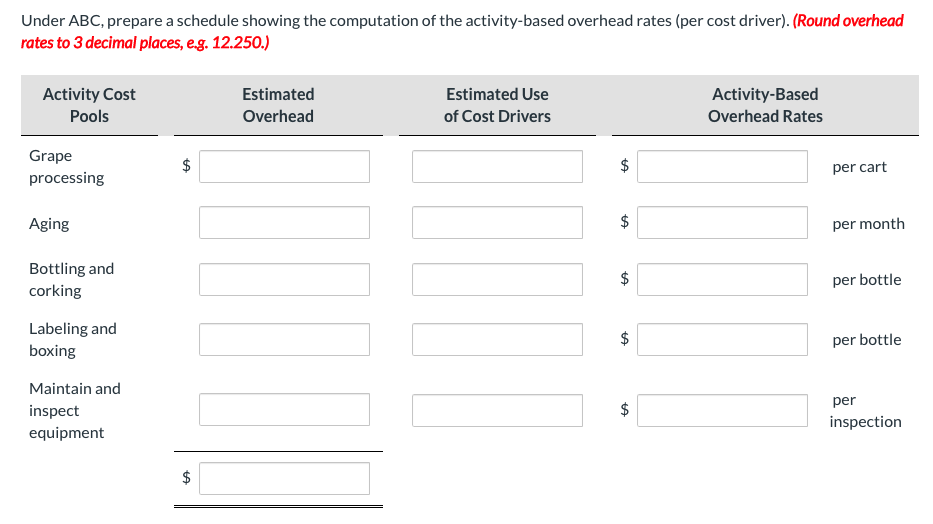
Task: Select Bottling and corking Estimated Overhead field
Action: (x=284, y=280)
